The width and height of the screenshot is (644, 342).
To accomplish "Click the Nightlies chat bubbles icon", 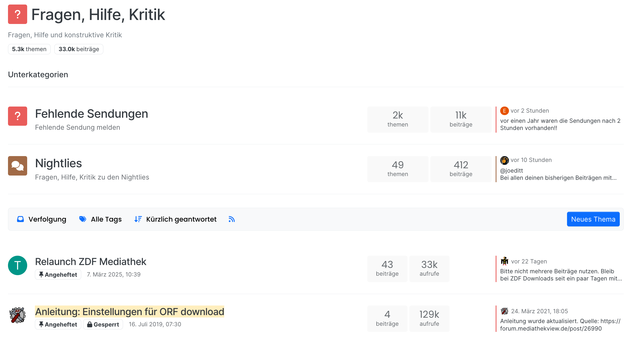I will [x=17, y=166].
